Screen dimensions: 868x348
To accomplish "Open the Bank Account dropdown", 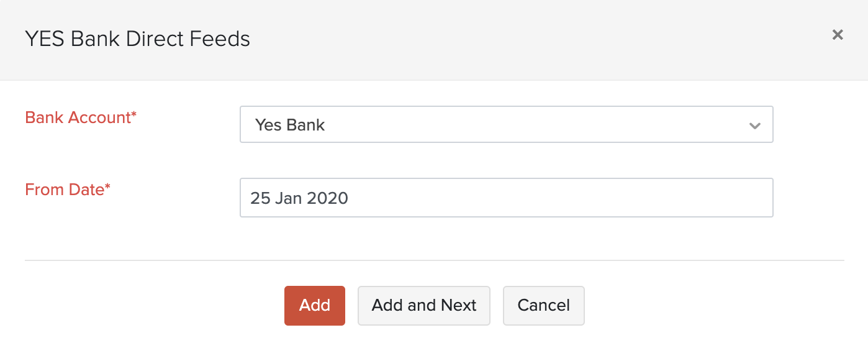I will click(x=506, y=125).
